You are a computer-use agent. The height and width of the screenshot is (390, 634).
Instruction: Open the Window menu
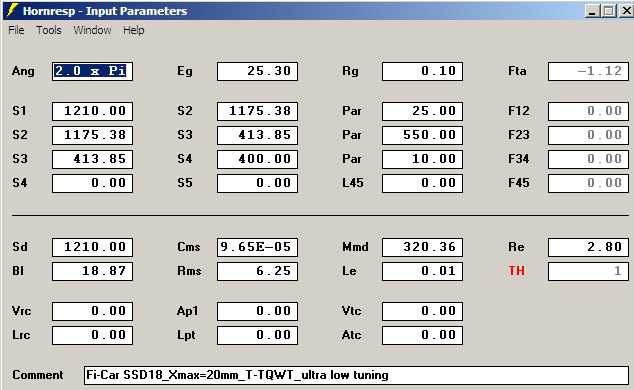tap(92, 30)
